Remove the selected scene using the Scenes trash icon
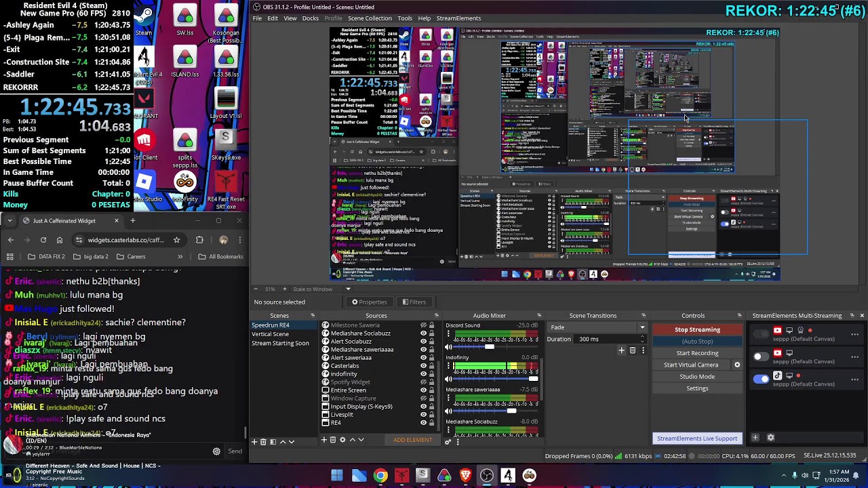 (x=264, y=441)
